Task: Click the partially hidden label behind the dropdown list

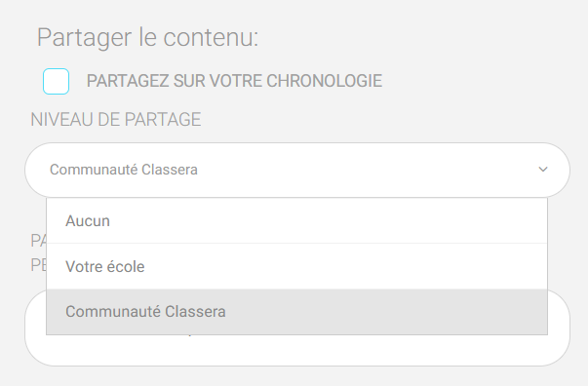Action: (38, 253)
